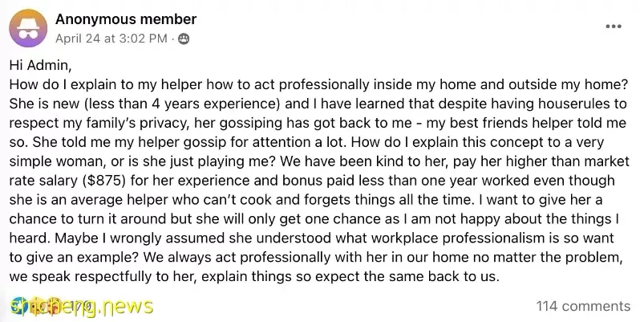
Task: Click the phrase 'less than 4 years experience'
Action: click(182, 104)
